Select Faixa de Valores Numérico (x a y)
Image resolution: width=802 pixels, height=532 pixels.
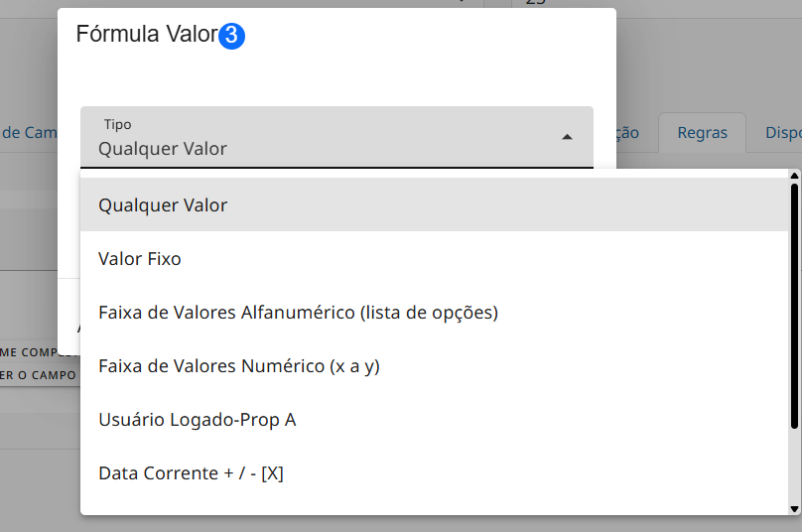(434, 365)
